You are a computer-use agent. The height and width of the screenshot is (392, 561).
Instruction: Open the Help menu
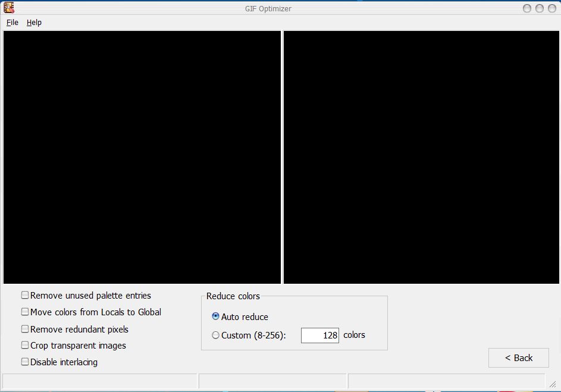[x=34, y=22]
